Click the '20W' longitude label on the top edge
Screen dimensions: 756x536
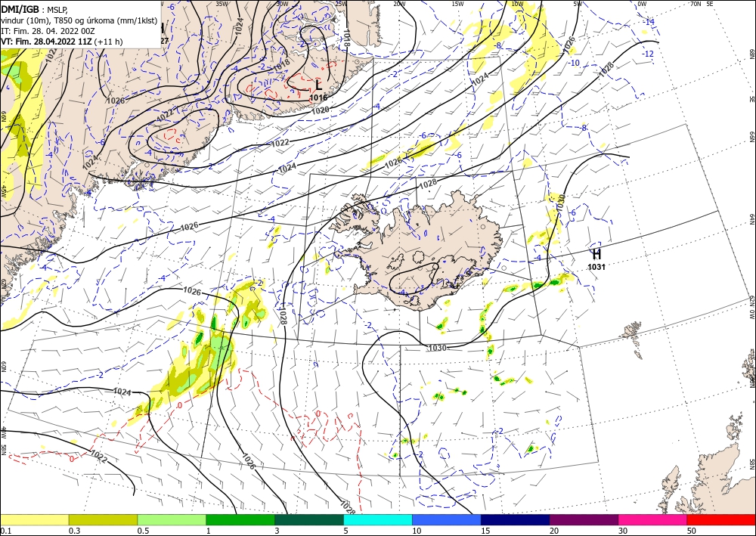coord(398,4)
